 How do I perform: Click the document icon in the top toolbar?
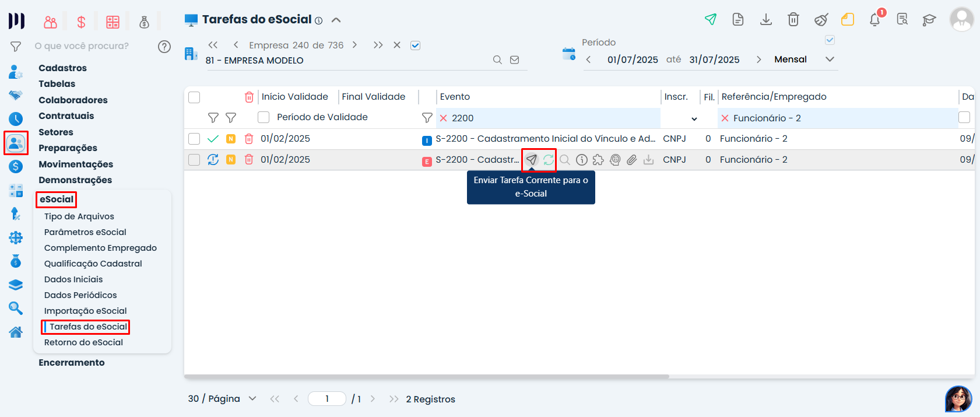[738, 19]
